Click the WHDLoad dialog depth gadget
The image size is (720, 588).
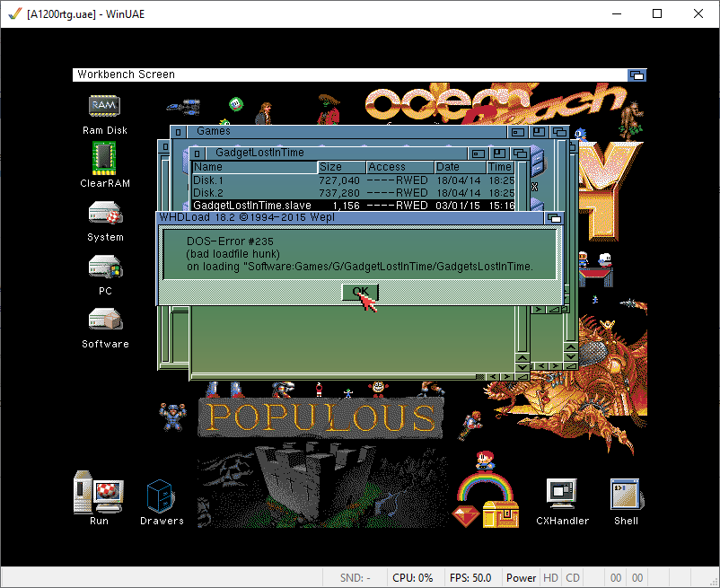(554, 218)
